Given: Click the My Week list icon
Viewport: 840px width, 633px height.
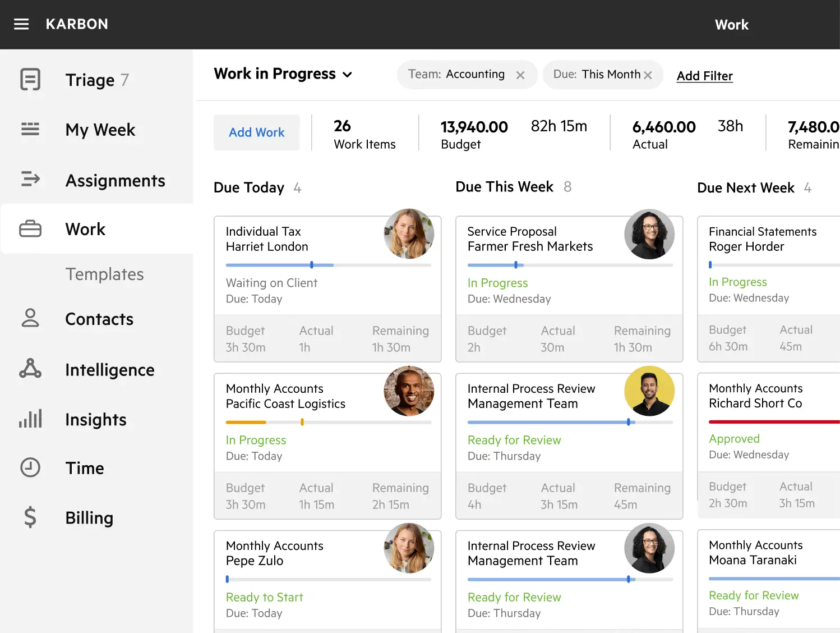Looking at the screenshot, I should [x=30, y=129].
